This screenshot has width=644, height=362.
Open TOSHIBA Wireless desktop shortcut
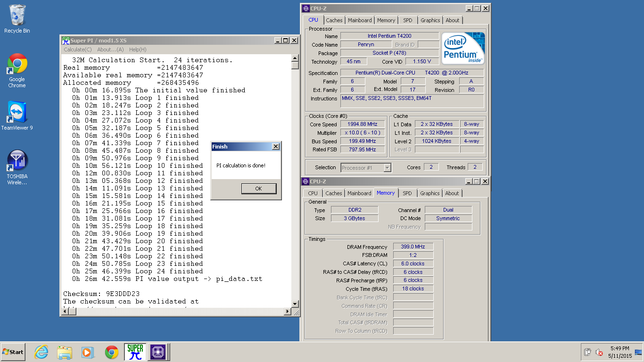click(17, 167)
